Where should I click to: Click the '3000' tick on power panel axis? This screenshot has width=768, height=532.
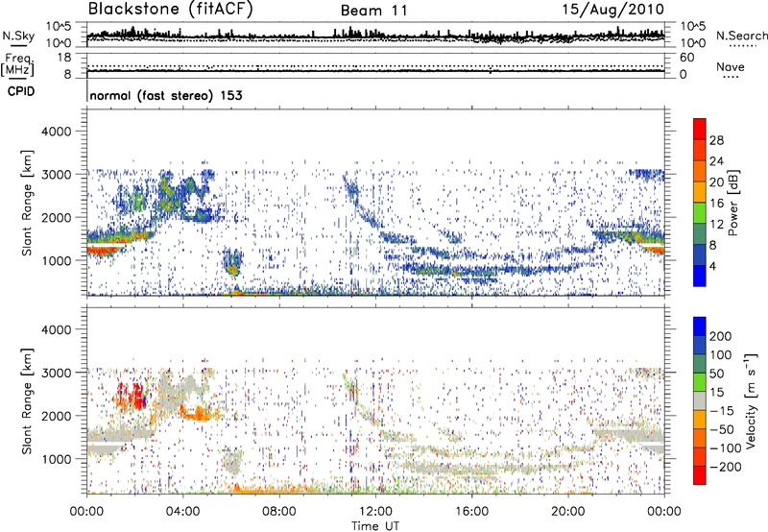(x=57, y=175)
